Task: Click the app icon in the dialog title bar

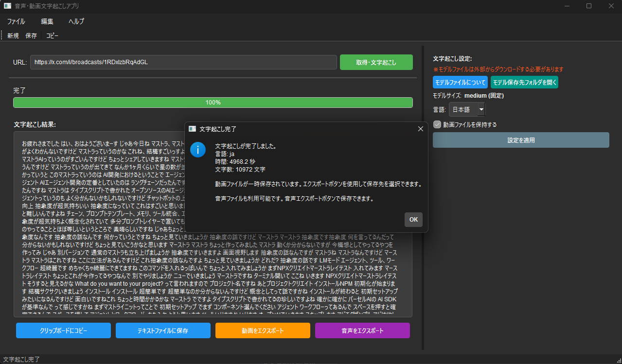Action: [193, 129]
